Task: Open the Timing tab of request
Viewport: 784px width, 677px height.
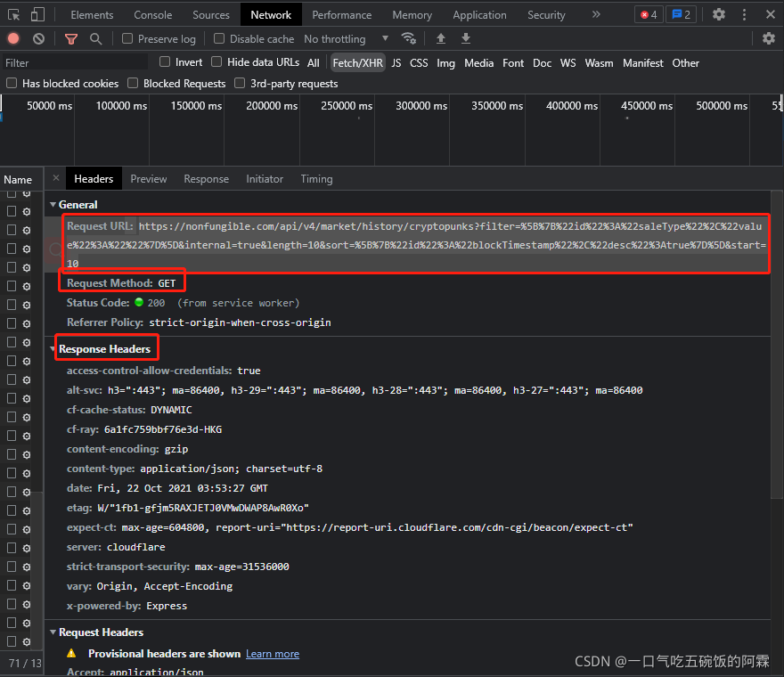Action: (x=316, y=178)
